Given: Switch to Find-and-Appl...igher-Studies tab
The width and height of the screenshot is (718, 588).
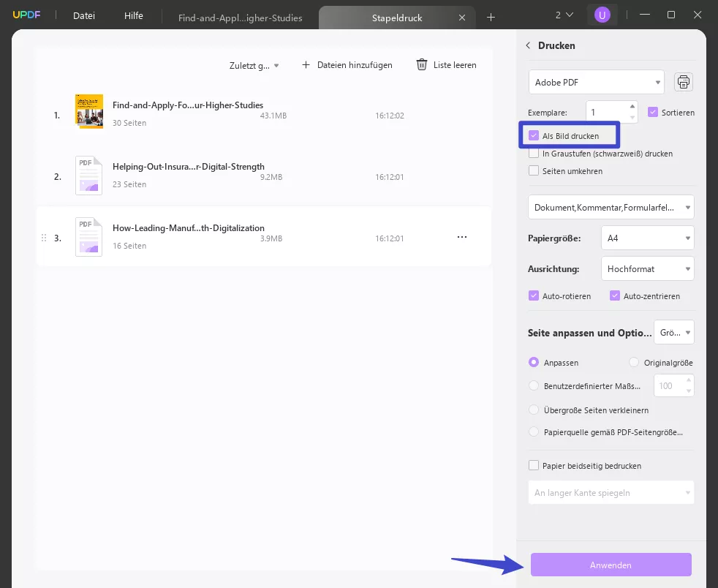Looking at the screenshot, I should click(240, 18).
